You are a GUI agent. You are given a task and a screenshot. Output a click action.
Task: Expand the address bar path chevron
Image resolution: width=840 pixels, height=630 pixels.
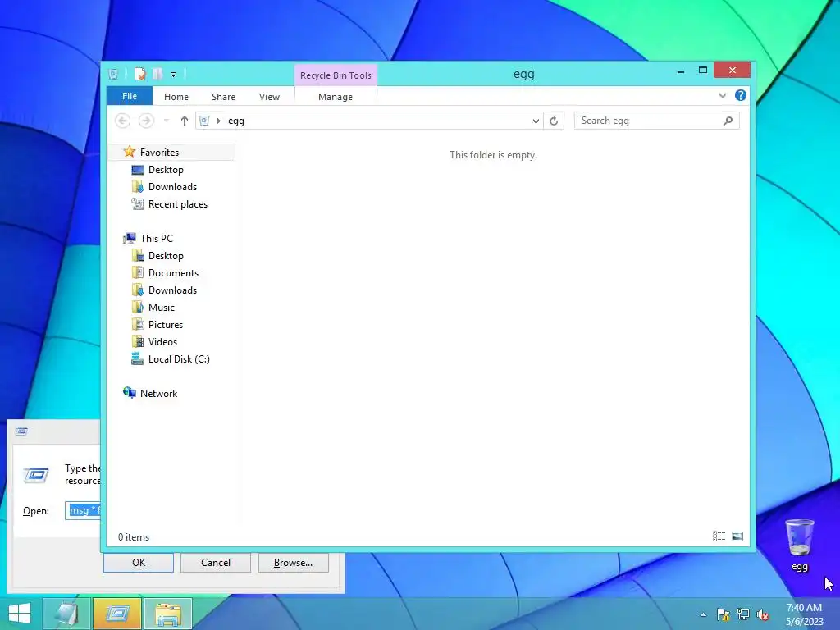[218, 121]
